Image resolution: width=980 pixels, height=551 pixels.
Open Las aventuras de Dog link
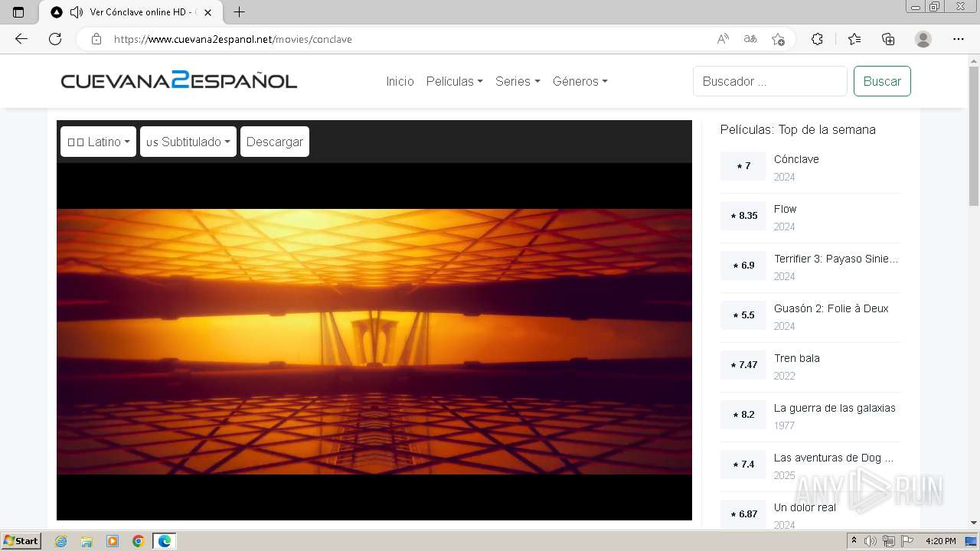pos(834,458)
